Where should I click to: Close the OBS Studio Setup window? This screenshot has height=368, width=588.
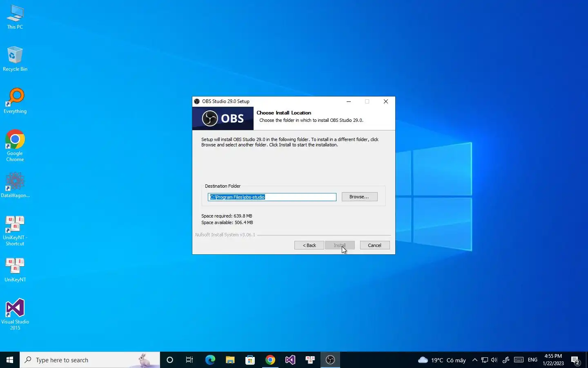(386, 101)
